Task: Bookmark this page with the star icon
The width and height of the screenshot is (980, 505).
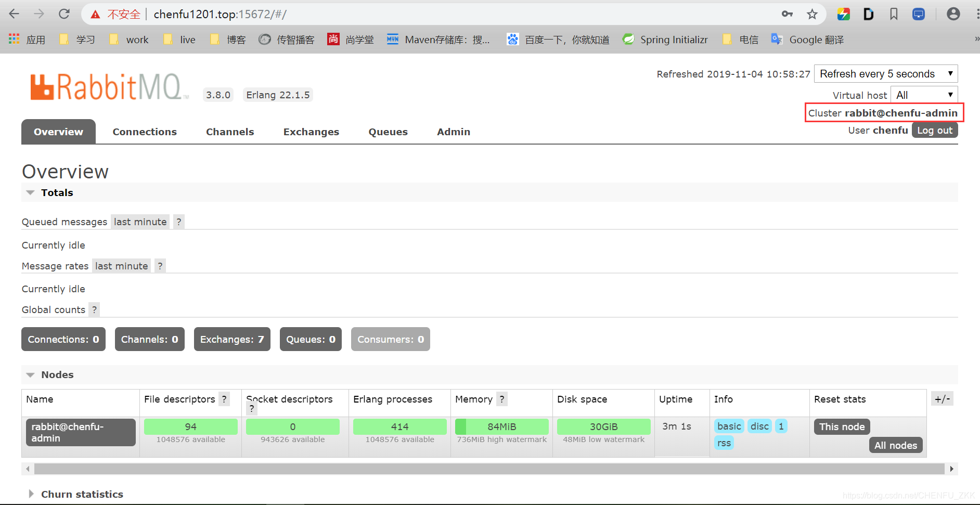Action: [x=812, y=14]
